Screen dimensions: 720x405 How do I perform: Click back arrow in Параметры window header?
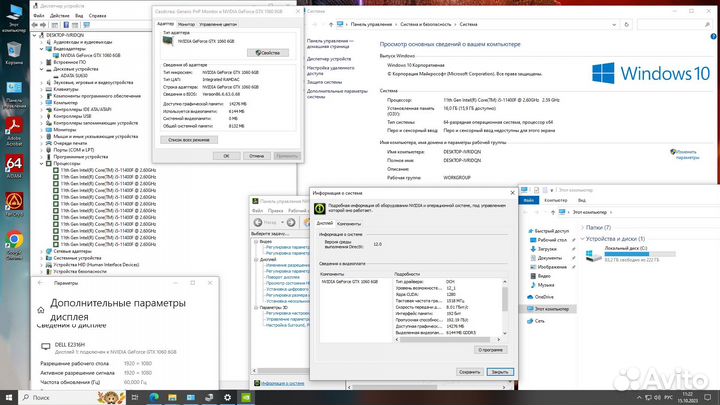(40, 283)
